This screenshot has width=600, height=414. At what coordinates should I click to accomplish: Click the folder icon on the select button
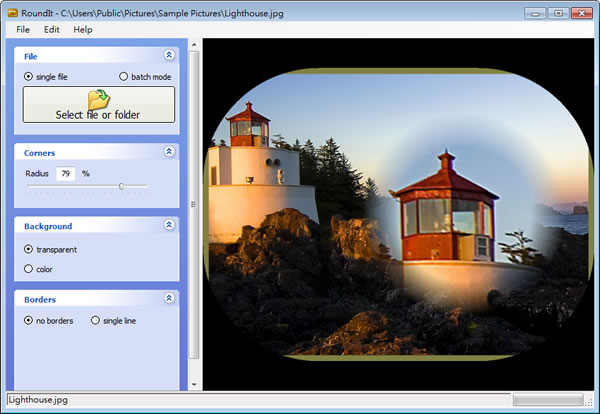pos(97,99)
